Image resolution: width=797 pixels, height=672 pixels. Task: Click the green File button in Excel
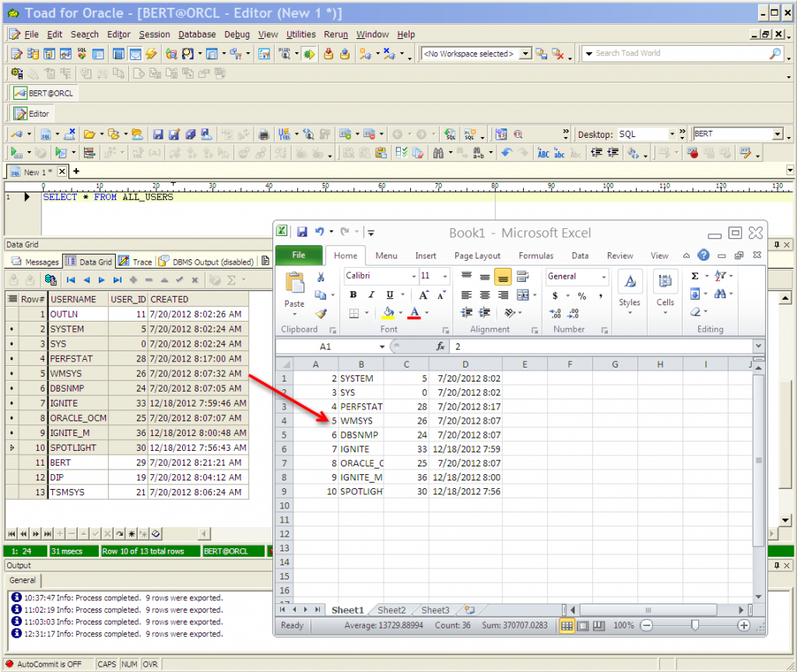(x=298, y=255)
